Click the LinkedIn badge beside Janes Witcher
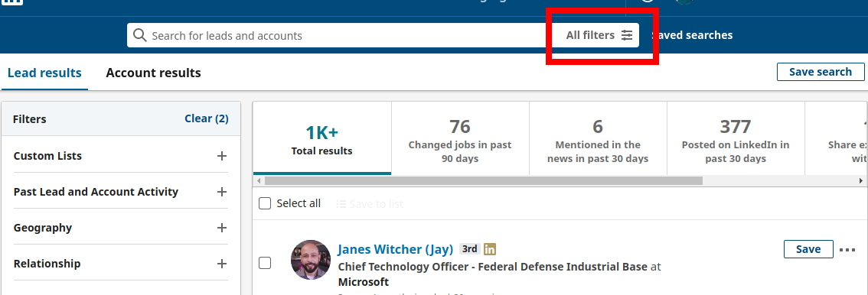 pyautogui.click(x=490, y=249)
